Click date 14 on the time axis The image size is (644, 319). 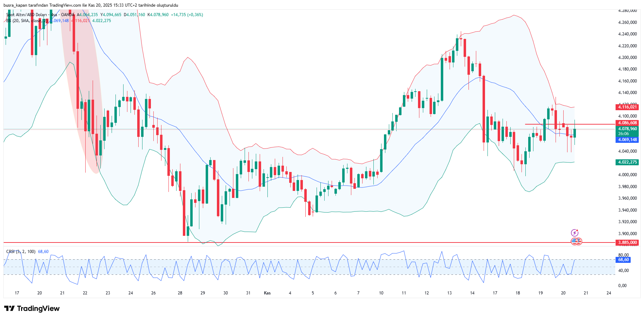pyautogui.click(x=472, y=293)
